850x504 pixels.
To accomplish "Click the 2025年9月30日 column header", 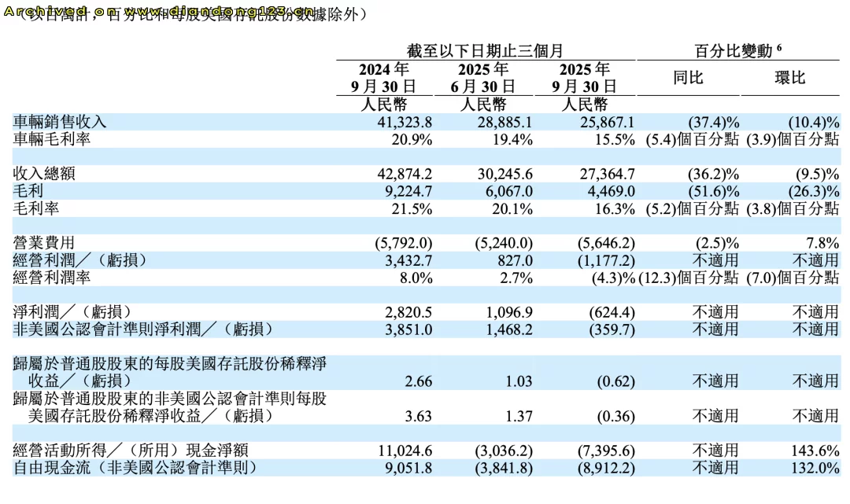I will click(x=582, y=77).
